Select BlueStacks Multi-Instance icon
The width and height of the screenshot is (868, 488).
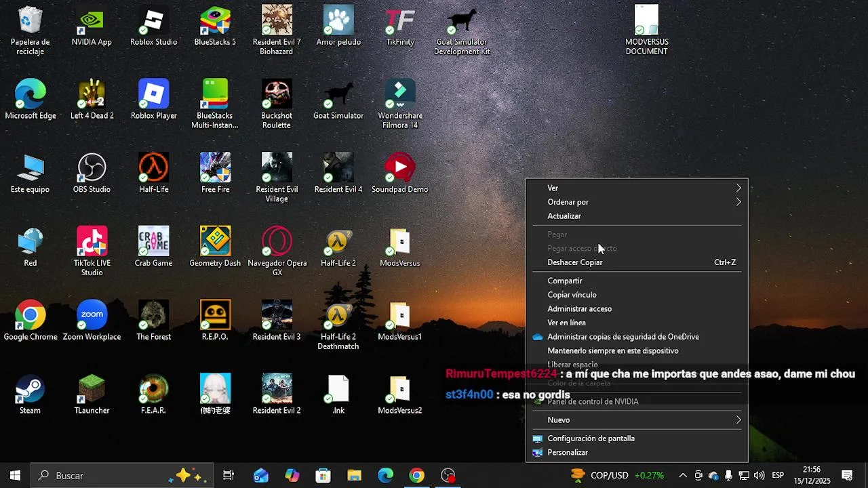tap(215, 104)
